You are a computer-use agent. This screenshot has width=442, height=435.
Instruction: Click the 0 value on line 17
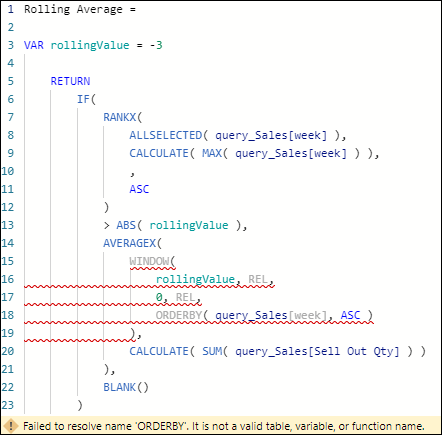click(x=159, y=297)
